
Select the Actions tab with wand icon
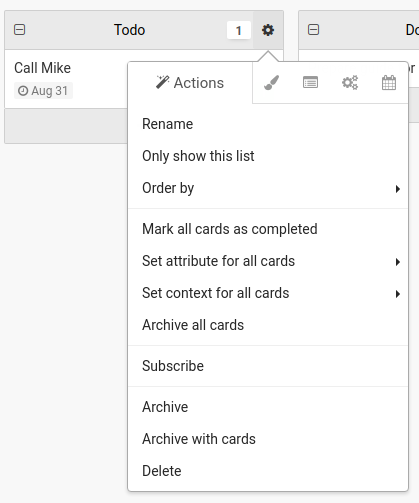click(x=190, y=83)
